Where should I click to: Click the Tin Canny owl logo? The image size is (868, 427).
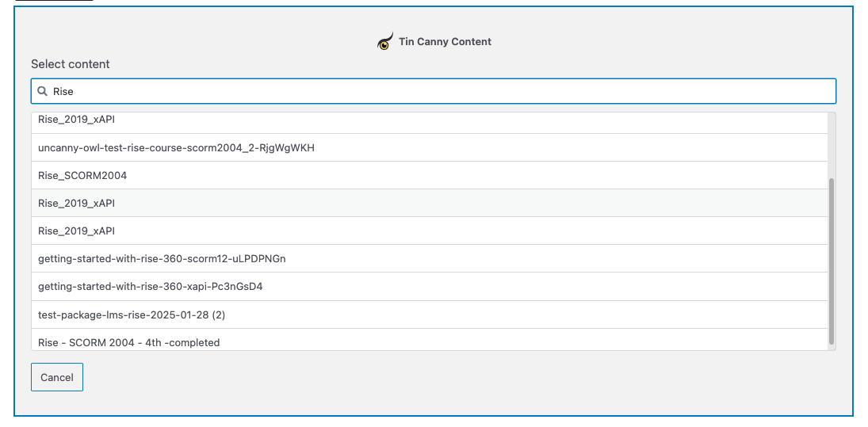pos(384,41)
